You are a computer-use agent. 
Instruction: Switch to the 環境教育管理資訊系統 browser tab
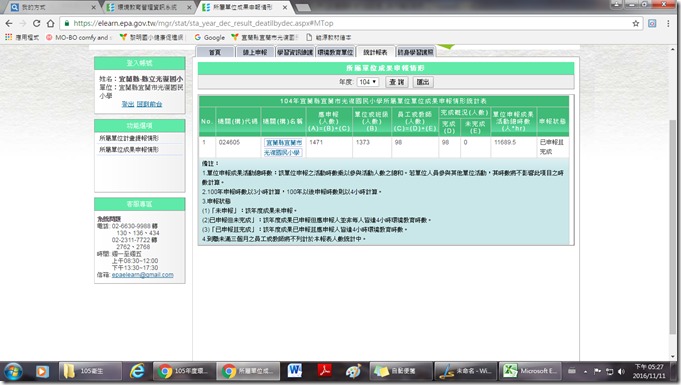(147, 7)
